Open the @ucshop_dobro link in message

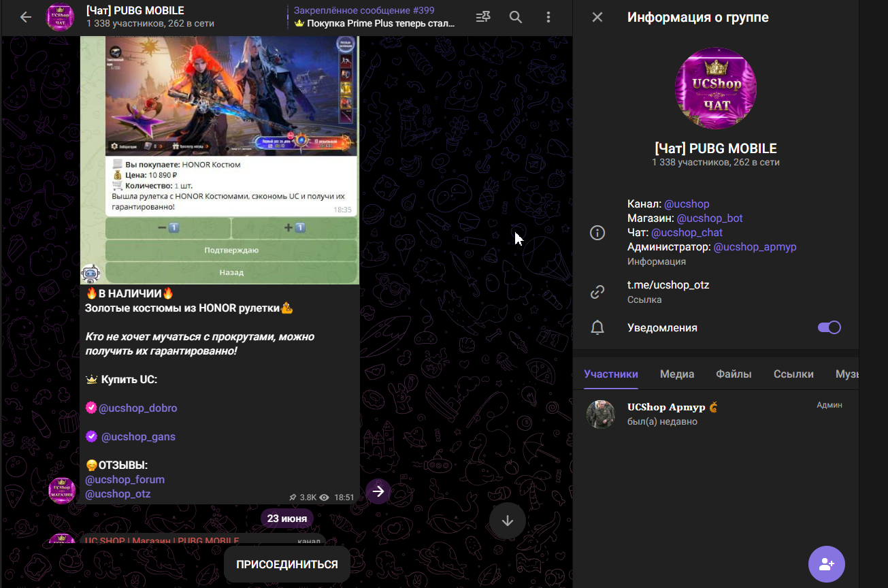[x=138, y=408]
